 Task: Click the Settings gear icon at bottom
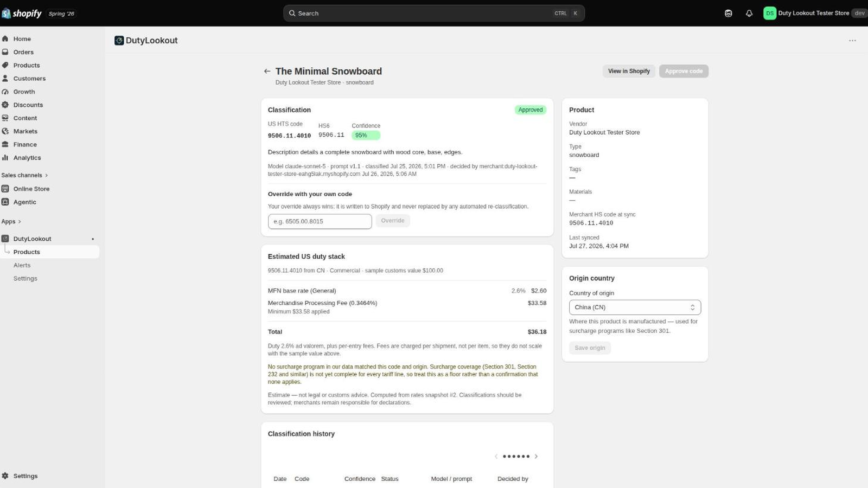pyautogui.click(x=5, y=476)
